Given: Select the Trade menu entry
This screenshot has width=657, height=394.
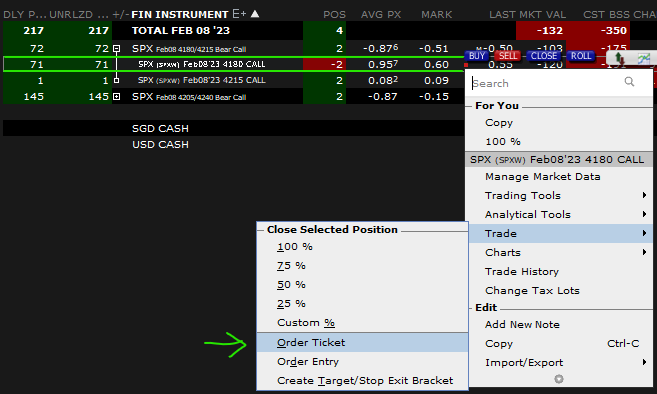Looking at the screenshot, I should (x=560, y=233).
